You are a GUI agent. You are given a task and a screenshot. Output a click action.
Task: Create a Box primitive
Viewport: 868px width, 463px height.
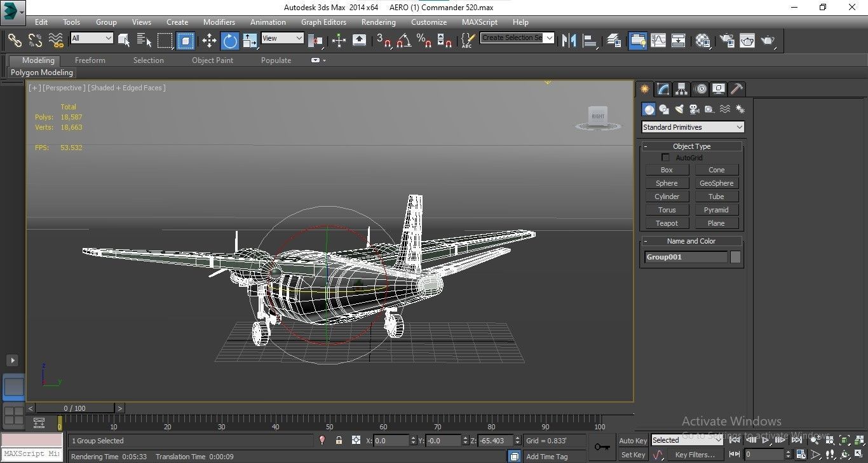(667, 170)
